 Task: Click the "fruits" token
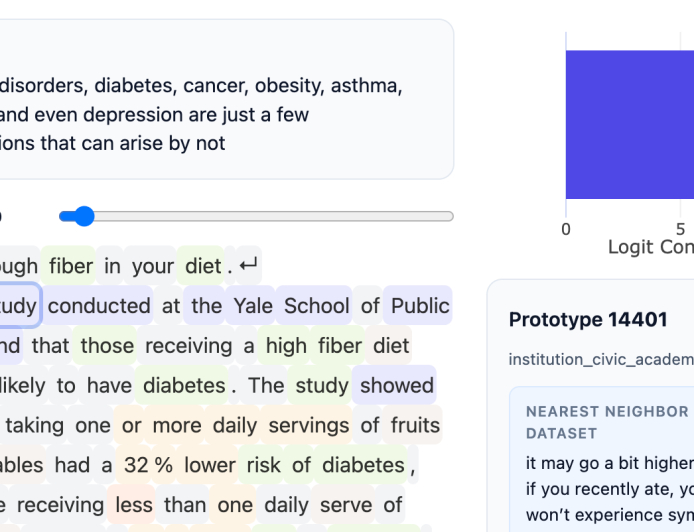(415, 426)
